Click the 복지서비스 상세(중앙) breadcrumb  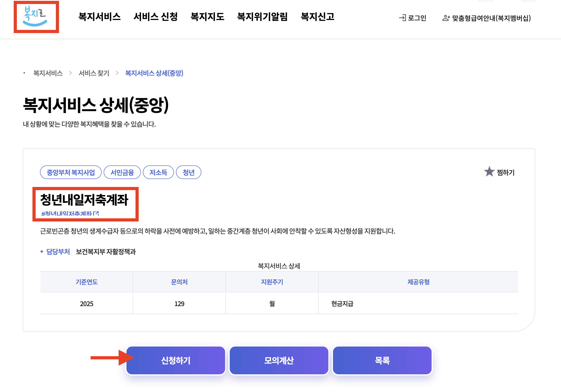pos(154,73)
